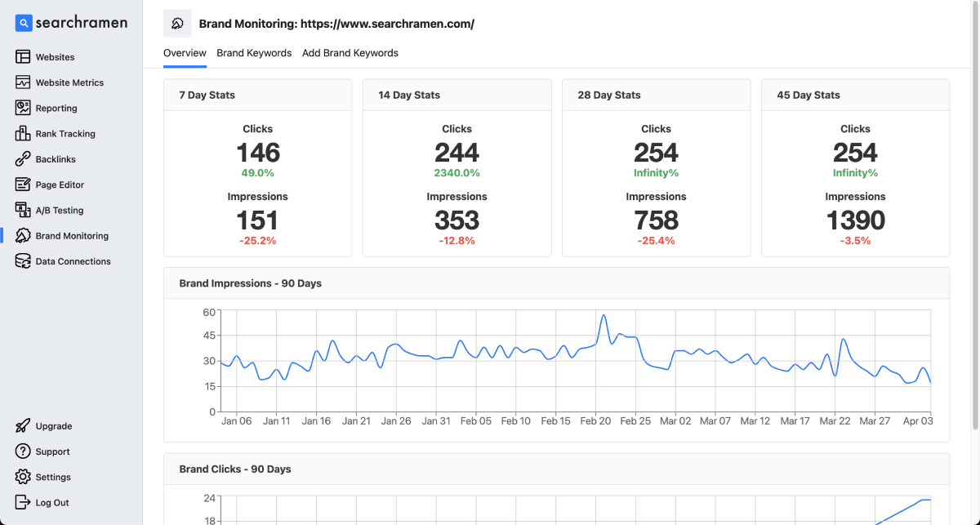Viewport: 980px width, 525px height.
Task: Click the -3.5% change value
Action: (x=856, y=241)
